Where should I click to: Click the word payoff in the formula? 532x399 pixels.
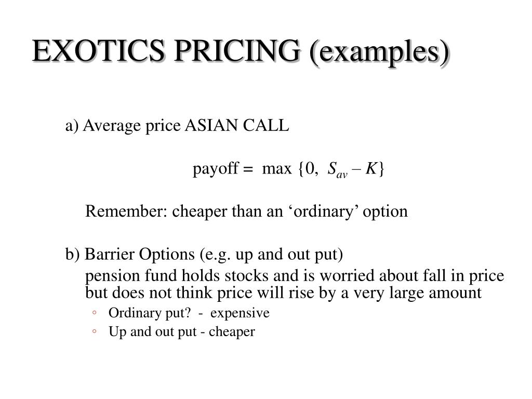216,169
